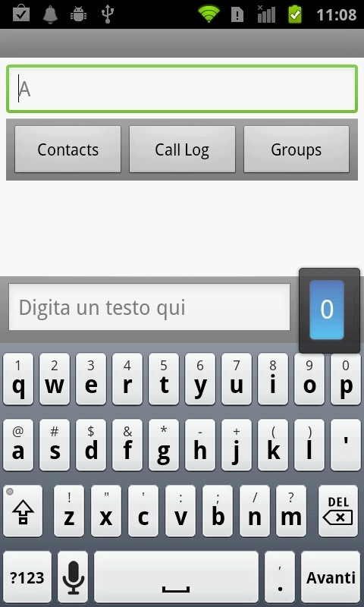Tap the Wi-Fi signal status icon
Screen dimensions: 364x607
[x=209, y=14]
